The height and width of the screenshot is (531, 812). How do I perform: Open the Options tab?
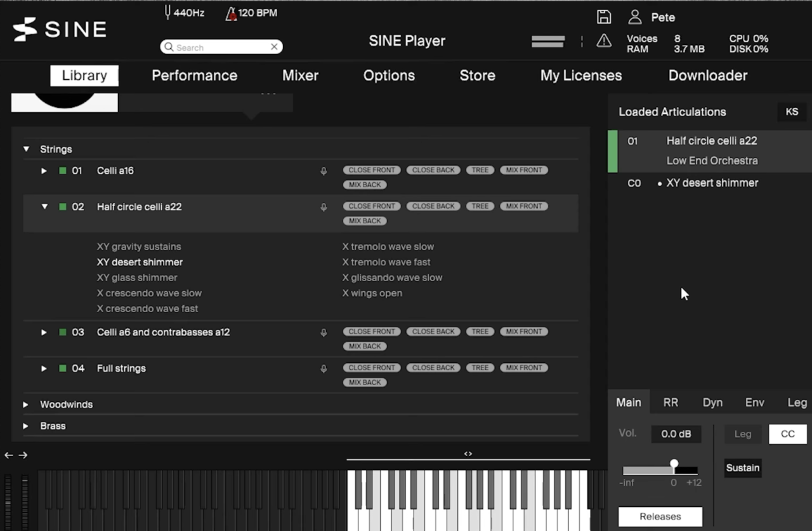pyautogui.click(x=389, y=75)
